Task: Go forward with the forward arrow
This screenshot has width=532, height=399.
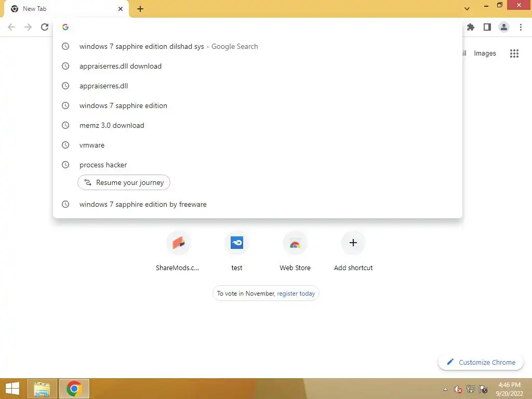Action: pyautogui.click(x=28, y=27)
